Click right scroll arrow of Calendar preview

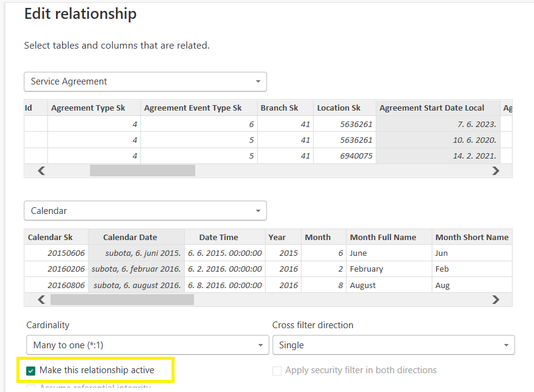point(496,300)
